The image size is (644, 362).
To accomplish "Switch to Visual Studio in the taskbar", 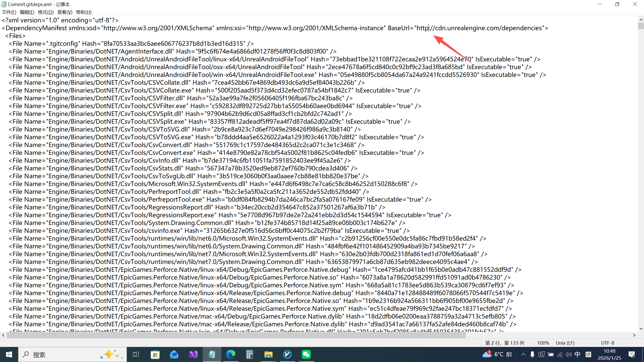I will [193, 354].
